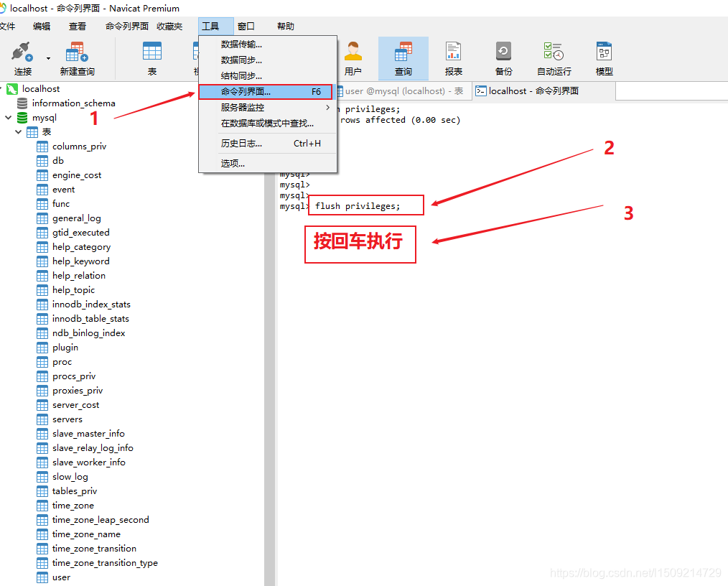Click the Query (查询) toolbar icon
The height and width of the screenshot is (586, 728).
(403, 52)
